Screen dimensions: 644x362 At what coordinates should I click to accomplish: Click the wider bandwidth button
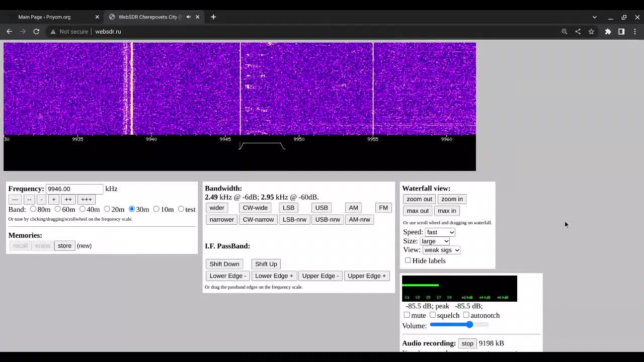pyautogui.click(x=217, y=208)
